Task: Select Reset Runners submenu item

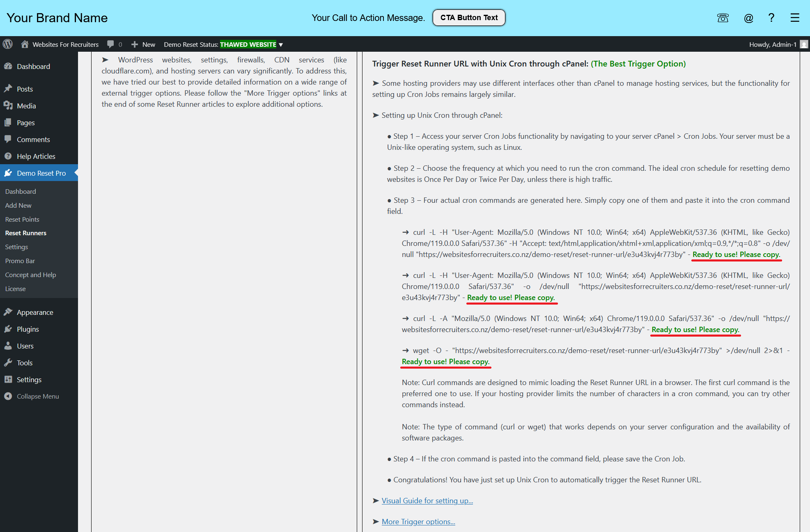Action: (25, 233)
